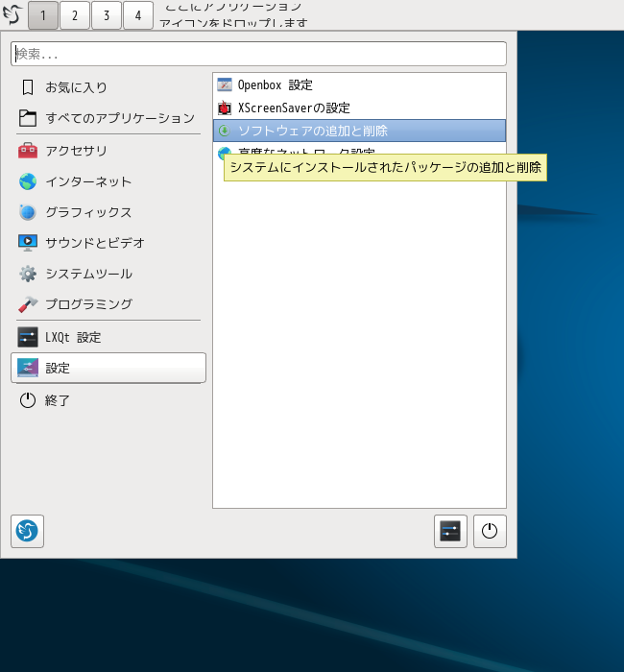Open the グラフィックス category
The image size is (624, 672).
(108, 212)
